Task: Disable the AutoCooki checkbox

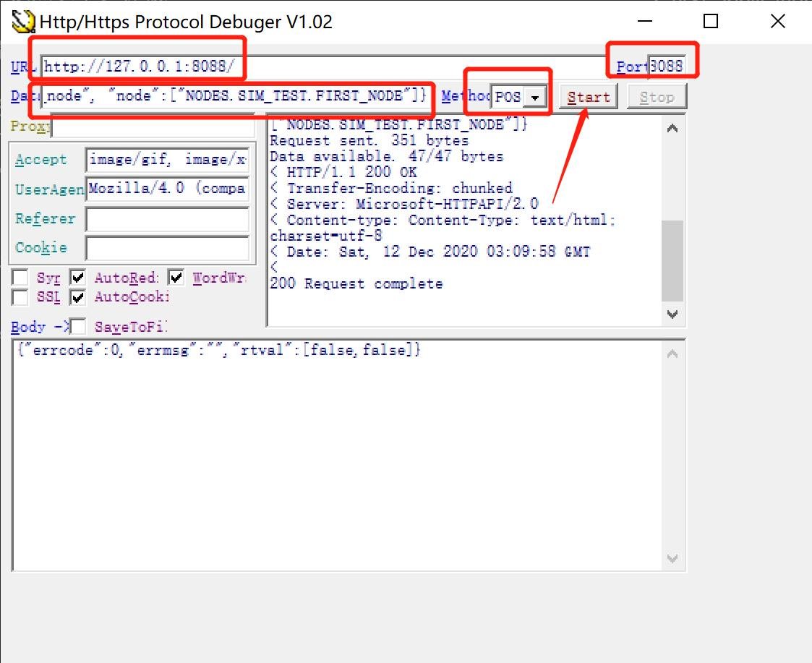Action: point(77,297)
